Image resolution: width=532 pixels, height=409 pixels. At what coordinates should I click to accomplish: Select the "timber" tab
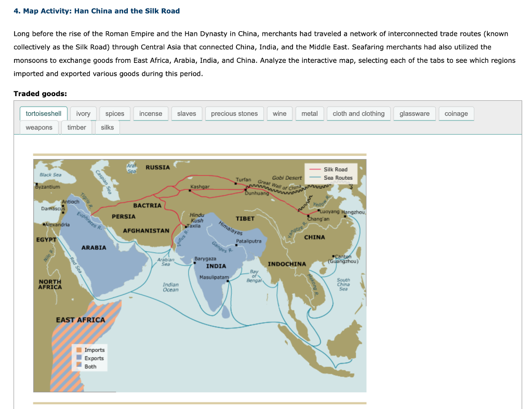coord(76,127)
